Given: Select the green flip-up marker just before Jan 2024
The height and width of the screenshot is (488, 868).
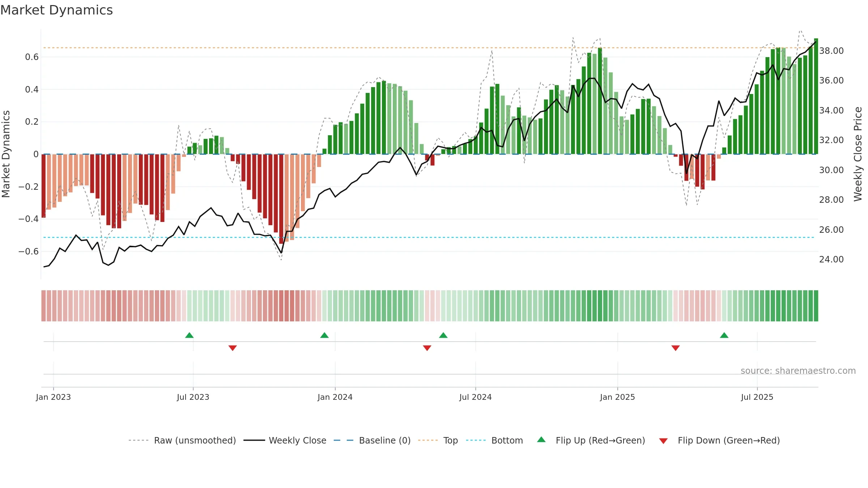Looking at the screenshot, I should [324, 335].
